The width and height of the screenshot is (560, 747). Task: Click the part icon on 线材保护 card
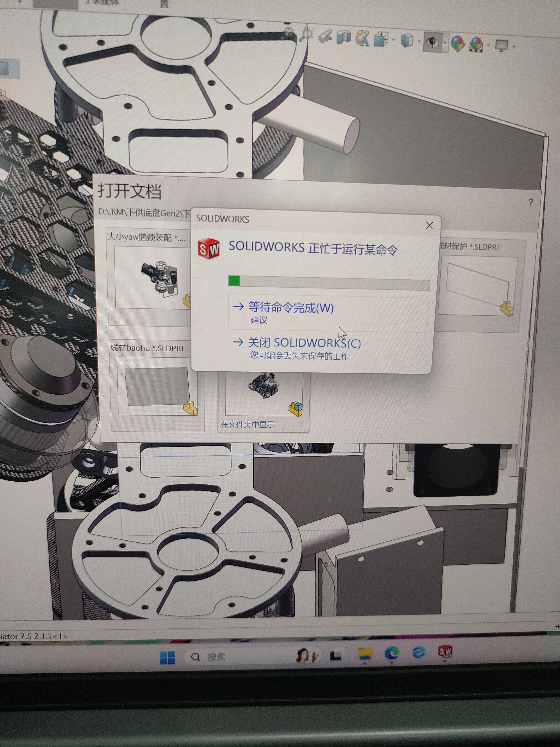(506, 309)
